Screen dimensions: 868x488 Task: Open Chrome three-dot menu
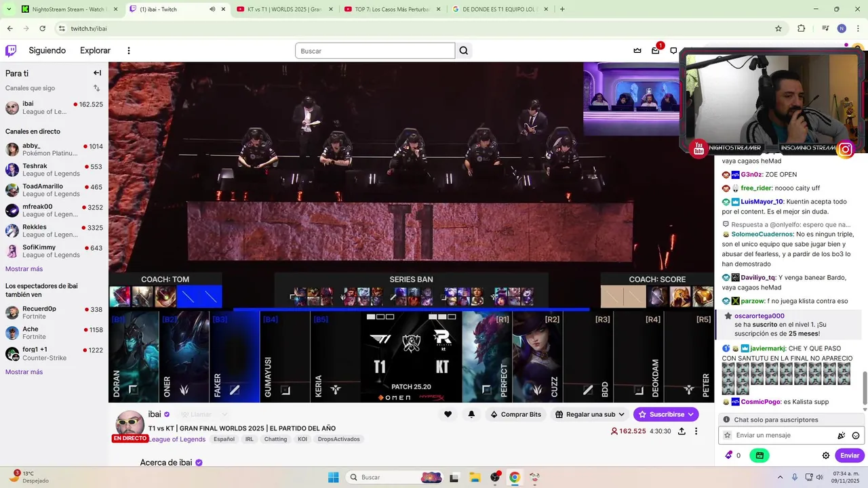coord(858,28)
